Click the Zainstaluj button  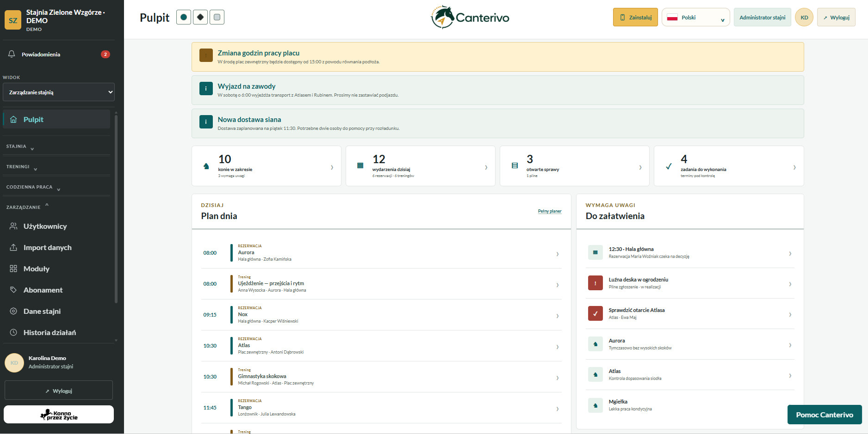point(635,18)
